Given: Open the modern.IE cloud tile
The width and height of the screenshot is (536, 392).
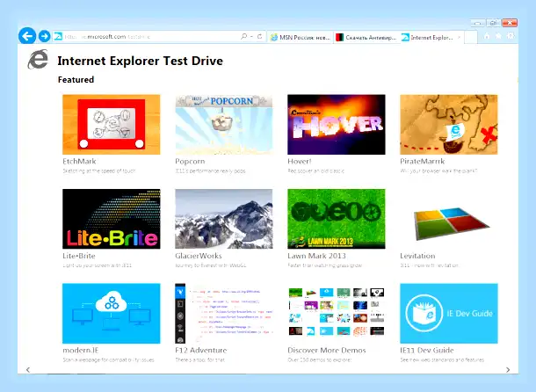Looking at the screenshot, I should pos(112,313).
